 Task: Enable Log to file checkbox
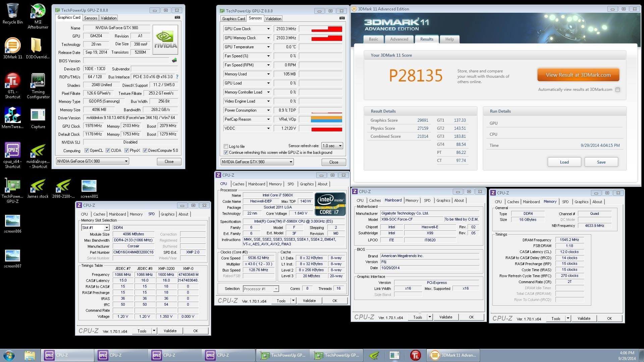(226, 146)
